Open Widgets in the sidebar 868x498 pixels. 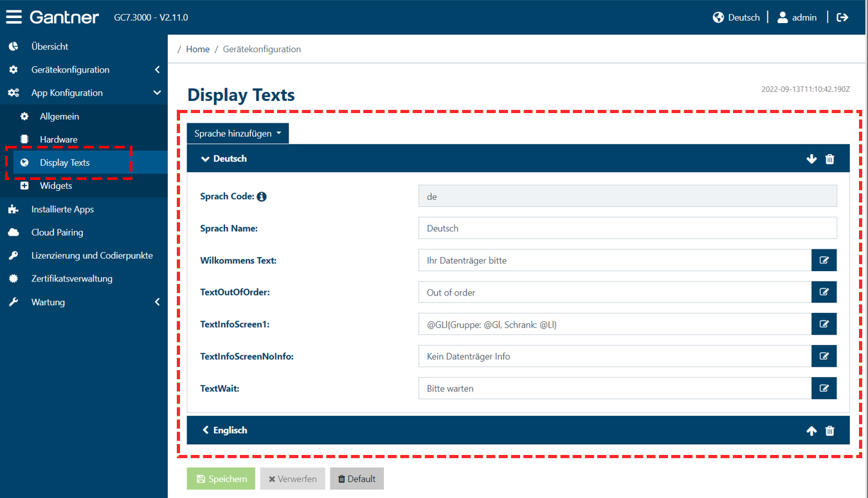(x=84, y=186)
